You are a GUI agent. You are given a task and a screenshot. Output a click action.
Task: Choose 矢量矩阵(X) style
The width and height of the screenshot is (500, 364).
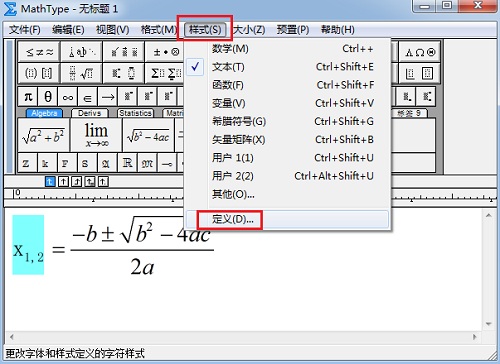click(x=287, y=140)
